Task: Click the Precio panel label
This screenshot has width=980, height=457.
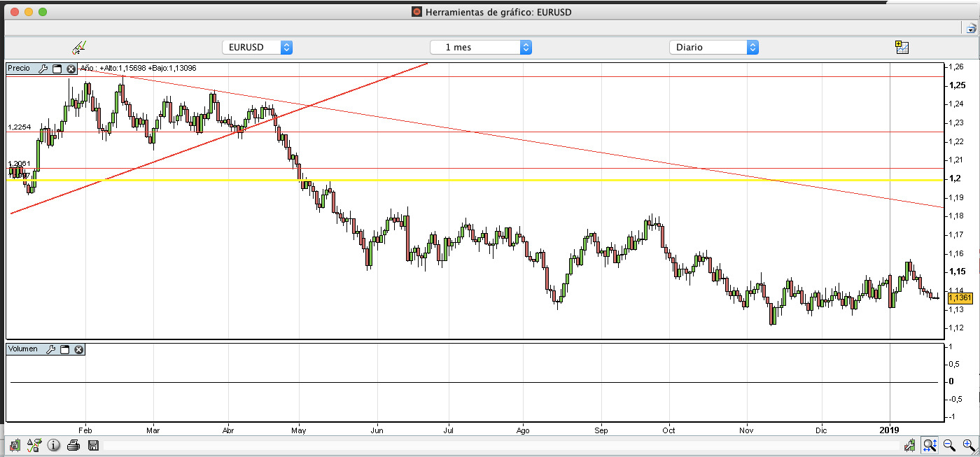Action: (x=19, y=69)
